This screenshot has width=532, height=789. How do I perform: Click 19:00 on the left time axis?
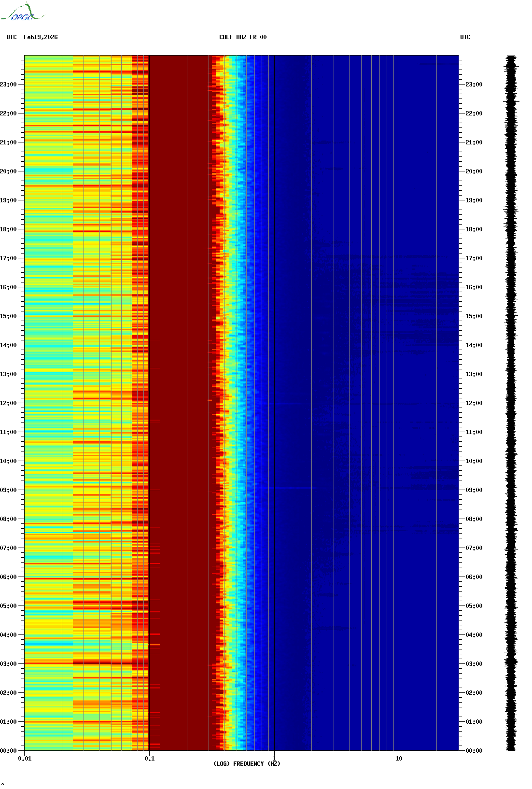point(8,200)
